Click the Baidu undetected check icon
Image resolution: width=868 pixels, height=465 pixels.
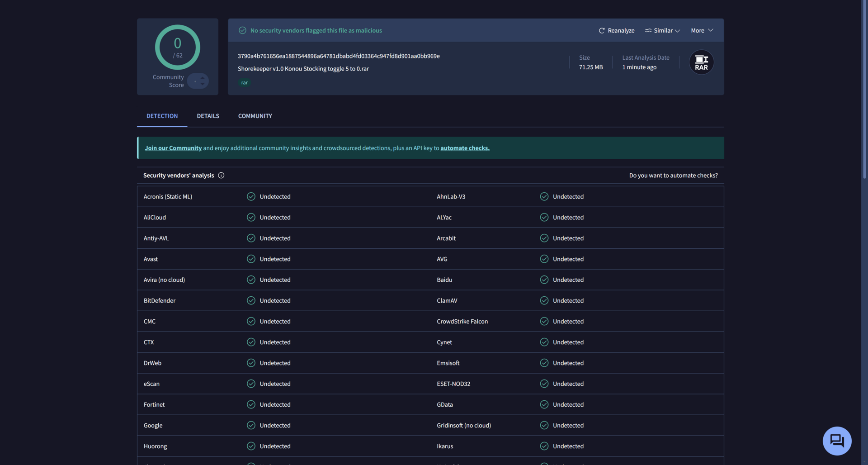pyautogui.click(x=544, y=280)
